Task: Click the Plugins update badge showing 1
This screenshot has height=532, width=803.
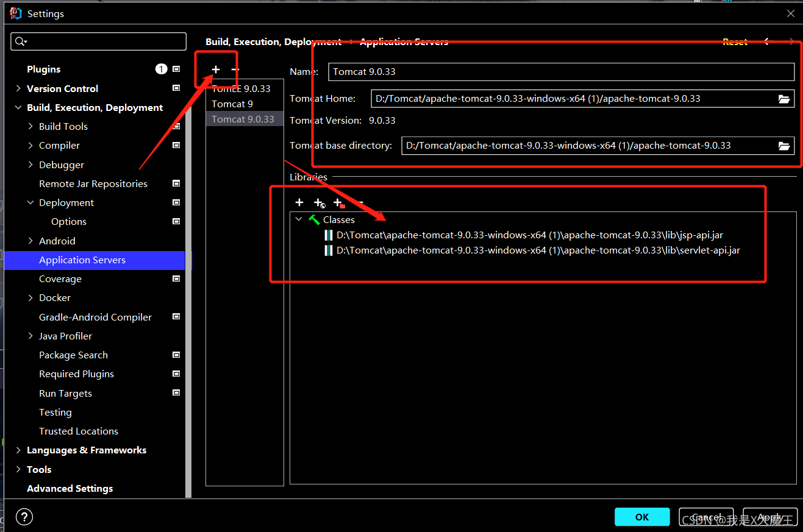Action: point(161,69)
